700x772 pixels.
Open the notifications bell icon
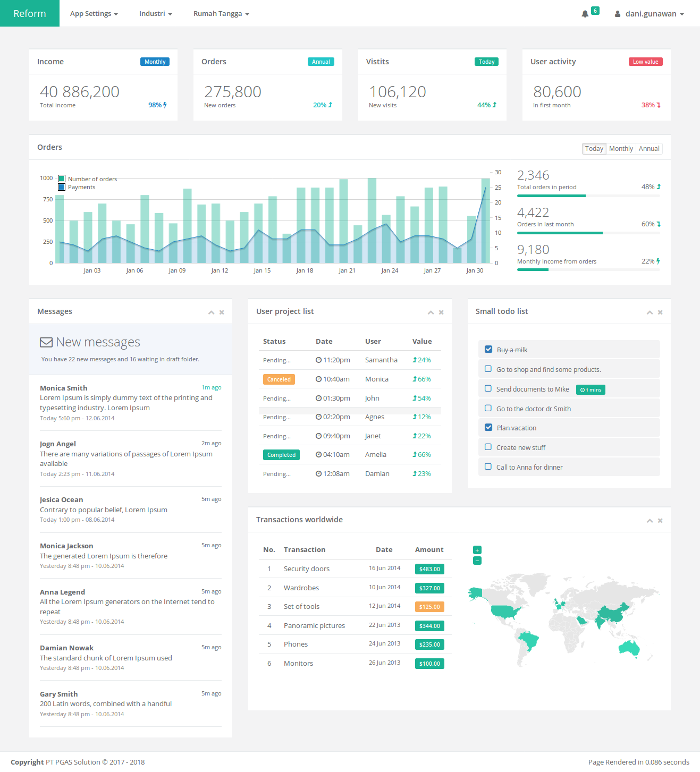(x=585, y=14)
